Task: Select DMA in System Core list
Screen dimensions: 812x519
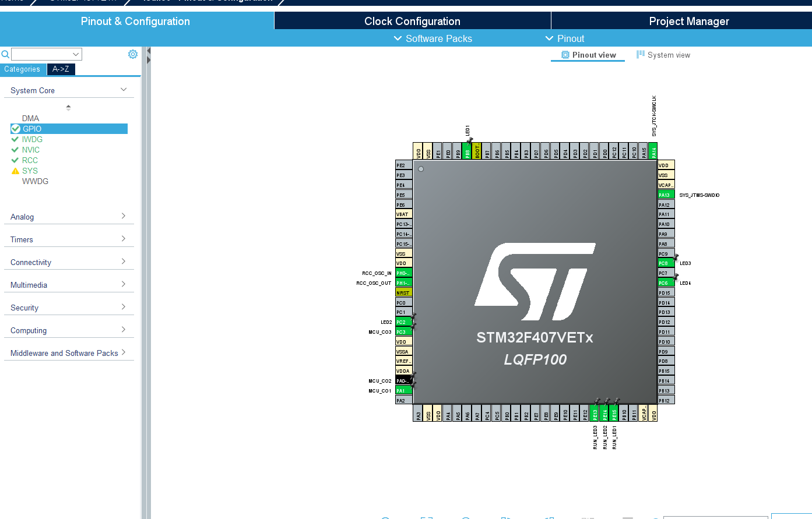Action: (x=30, y=118)
